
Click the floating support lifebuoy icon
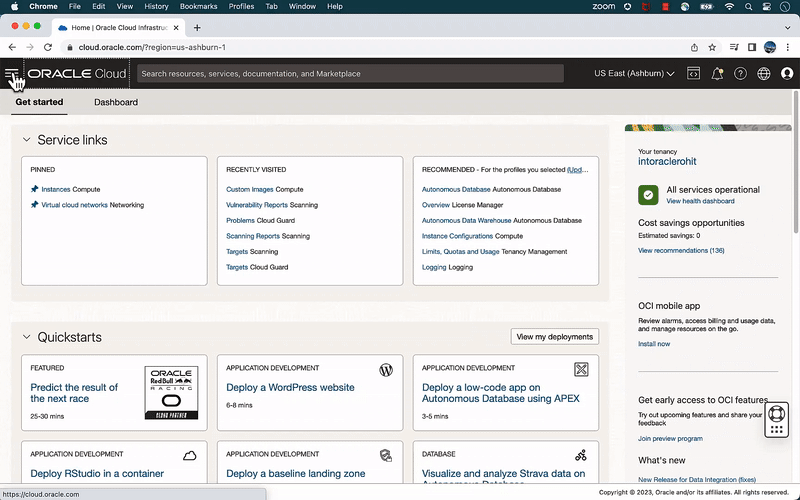point(776,421)
